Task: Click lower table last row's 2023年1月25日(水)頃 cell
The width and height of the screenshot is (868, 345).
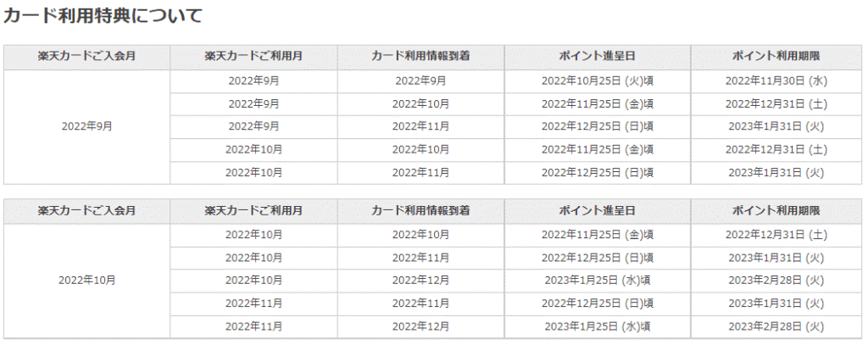Action: pyautogui.click(x=597, y=326)
